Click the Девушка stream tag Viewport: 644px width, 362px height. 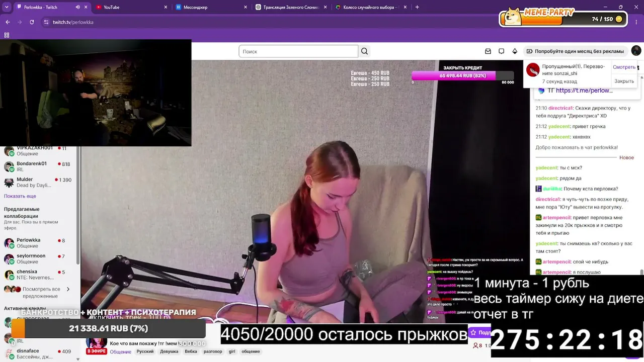pyautogui.click(x=169, y=351)
